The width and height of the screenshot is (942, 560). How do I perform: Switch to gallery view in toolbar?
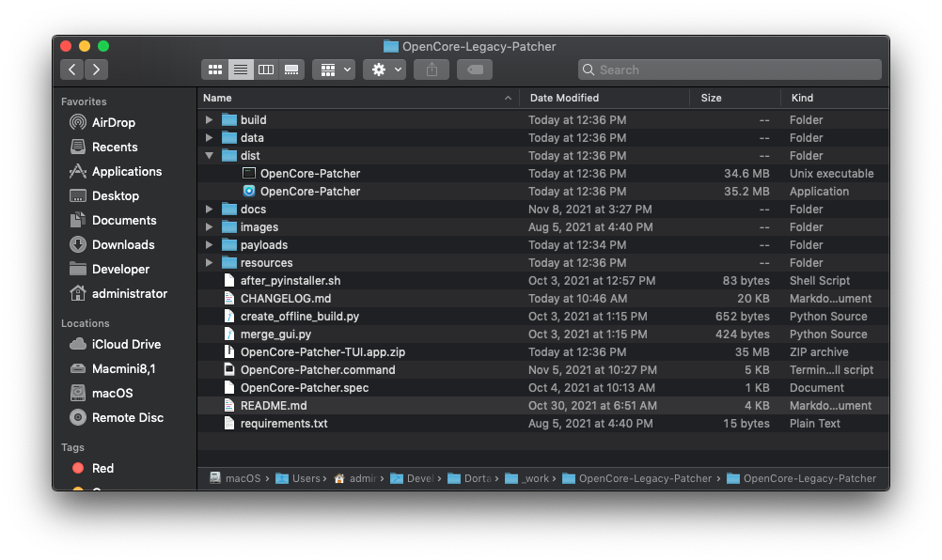click(x=291, y=70)
